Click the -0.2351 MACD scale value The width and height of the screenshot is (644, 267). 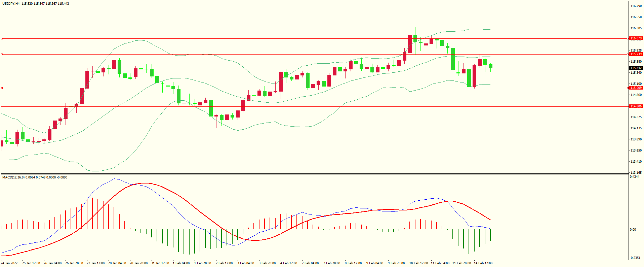click(x=635, y=258)
